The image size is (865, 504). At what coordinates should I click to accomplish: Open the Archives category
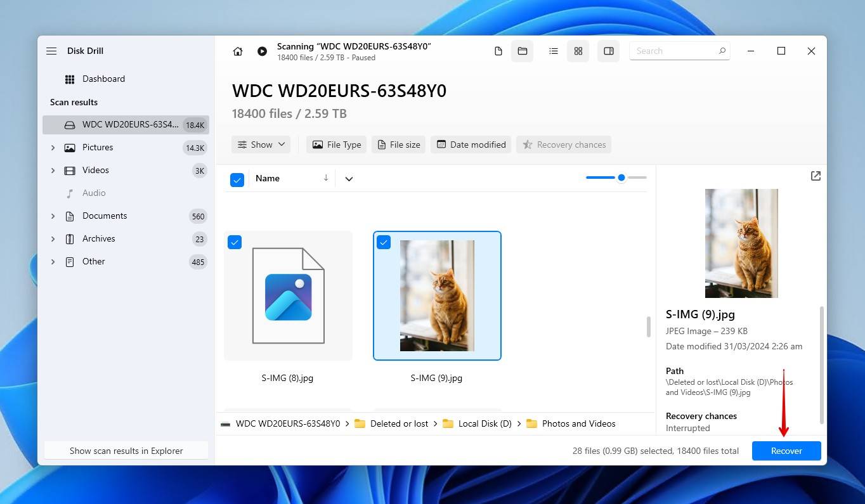(99, 238)
